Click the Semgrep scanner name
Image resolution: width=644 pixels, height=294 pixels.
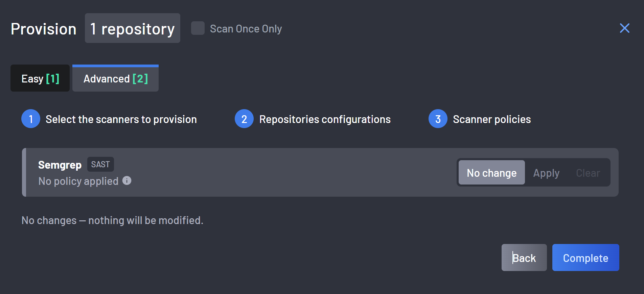60,165
